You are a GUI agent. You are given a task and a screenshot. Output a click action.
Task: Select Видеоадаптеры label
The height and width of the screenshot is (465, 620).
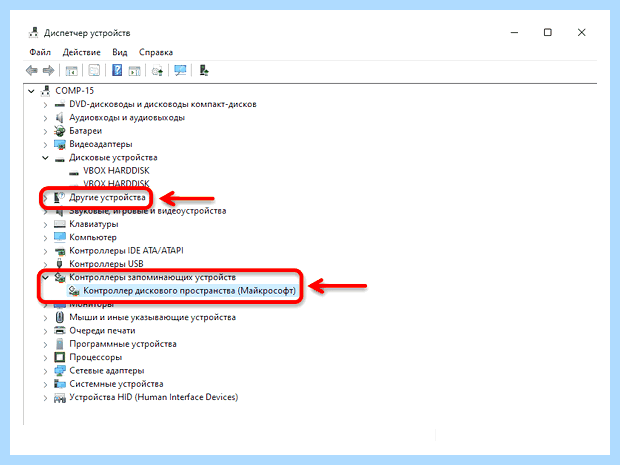101,144
